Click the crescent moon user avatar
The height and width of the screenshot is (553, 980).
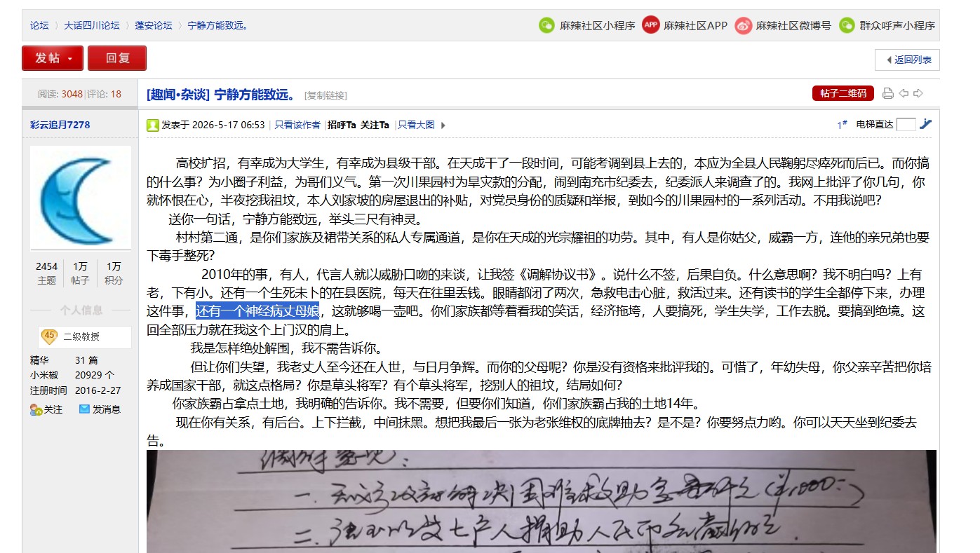point(80,198)
